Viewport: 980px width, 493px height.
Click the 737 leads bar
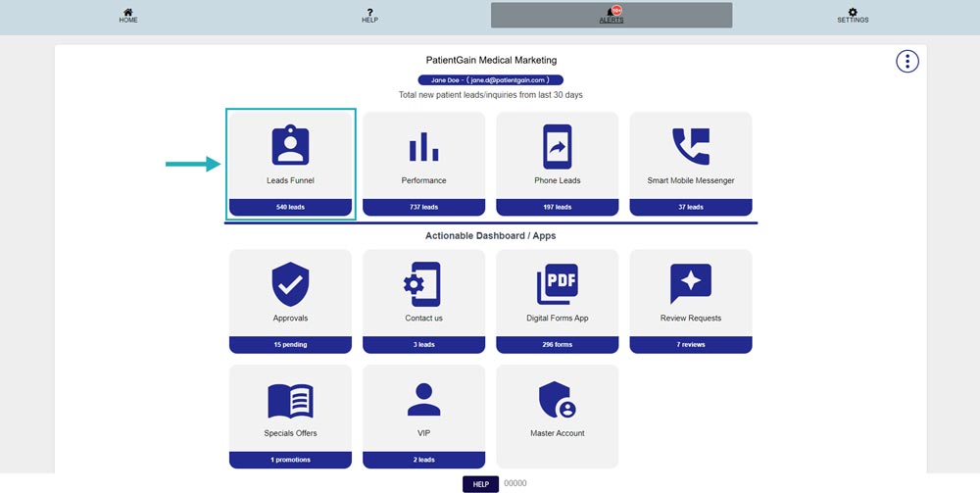tap(423, 207)
